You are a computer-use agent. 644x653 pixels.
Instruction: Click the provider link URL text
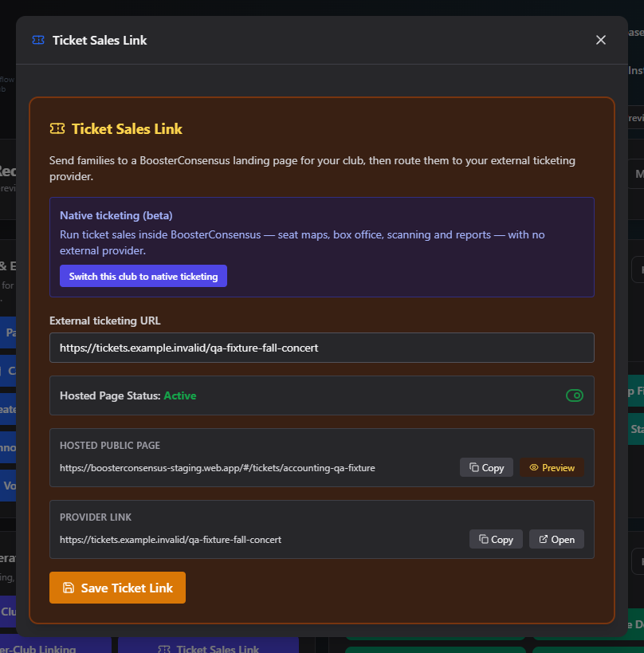click(171, 539)
